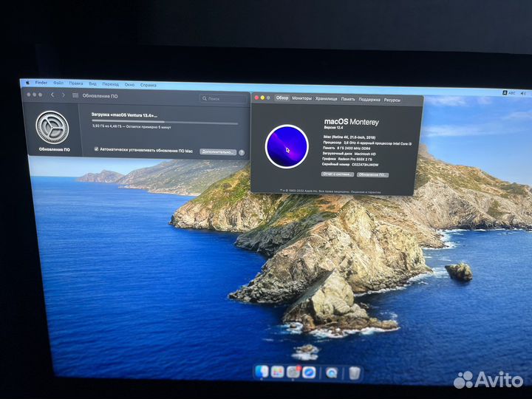Open Software Update help question mark
The height and width of the screenshot is (399, 532).
point(242,153)
